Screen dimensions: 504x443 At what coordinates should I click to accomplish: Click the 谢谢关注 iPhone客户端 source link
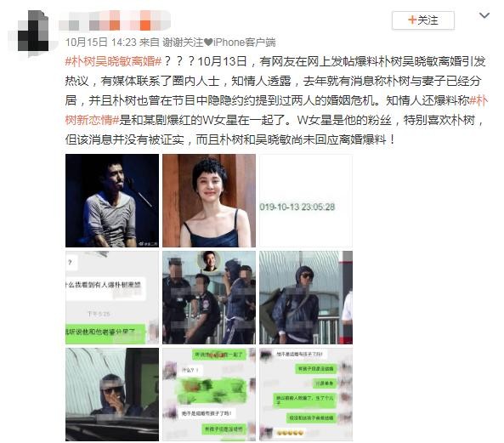click(x=219, y=43)
